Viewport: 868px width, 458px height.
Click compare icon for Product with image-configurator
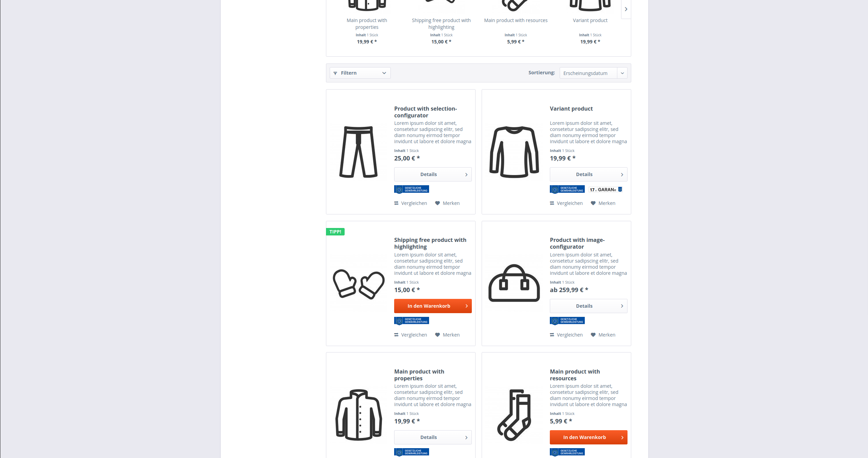coord(552,335)
